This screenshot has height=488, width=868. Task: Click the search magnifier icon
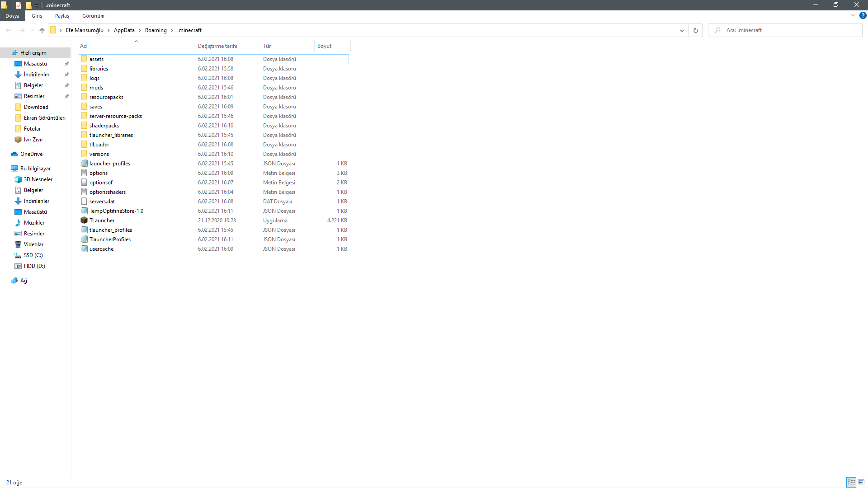coord(717,30)
